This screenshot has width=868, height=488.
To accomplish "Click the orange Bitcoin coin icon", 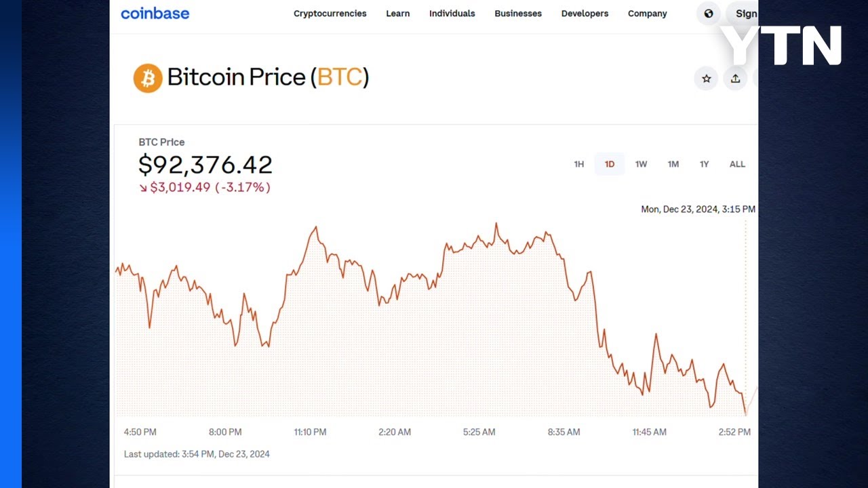I will [x=148, y=78].
